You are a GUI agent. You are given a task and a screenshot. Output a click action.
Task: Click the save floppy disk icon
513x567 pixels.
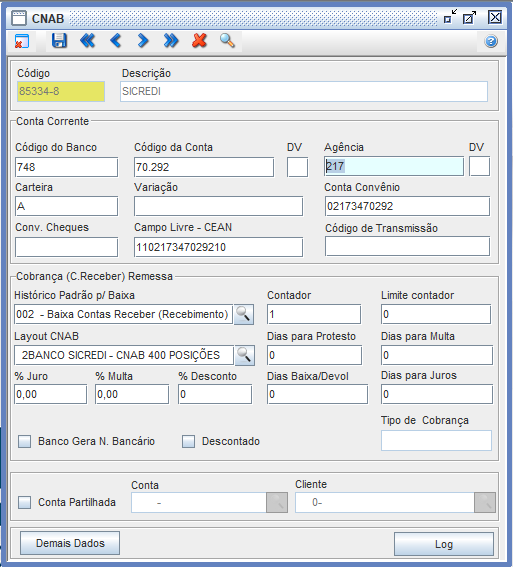[x=59, y=41]
